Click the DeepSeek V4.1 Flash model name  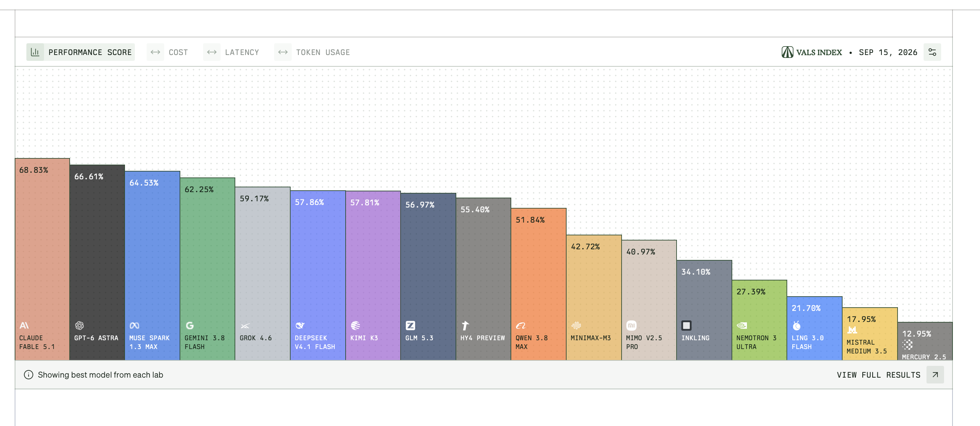tap(315, 342)
